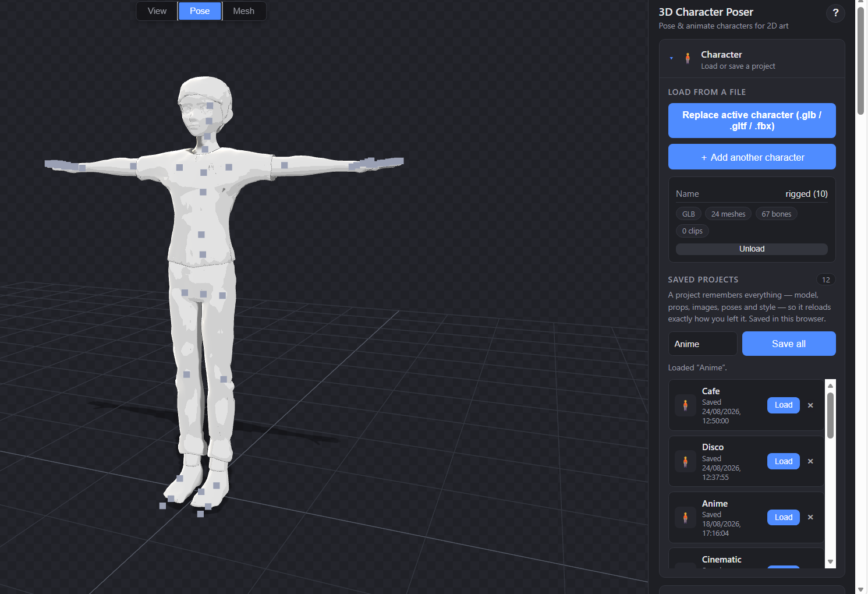Image resolution: width=868 pixels, height=594 pixels.
Task: Click the Anime saved project thumbnail icon
Action: coord(685,518)
